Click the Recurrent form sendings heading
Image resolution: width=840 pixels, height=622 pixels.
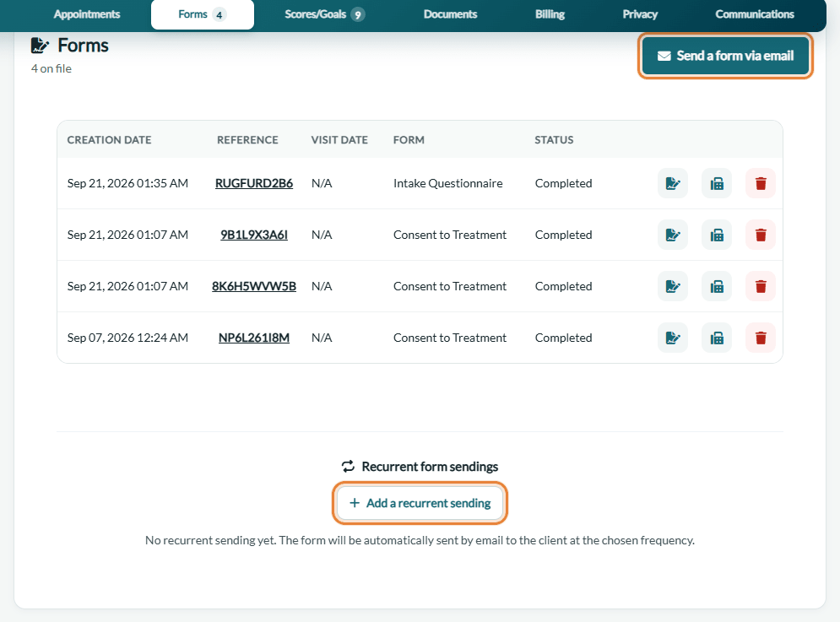pyautogui.click(x=420, y=467)
